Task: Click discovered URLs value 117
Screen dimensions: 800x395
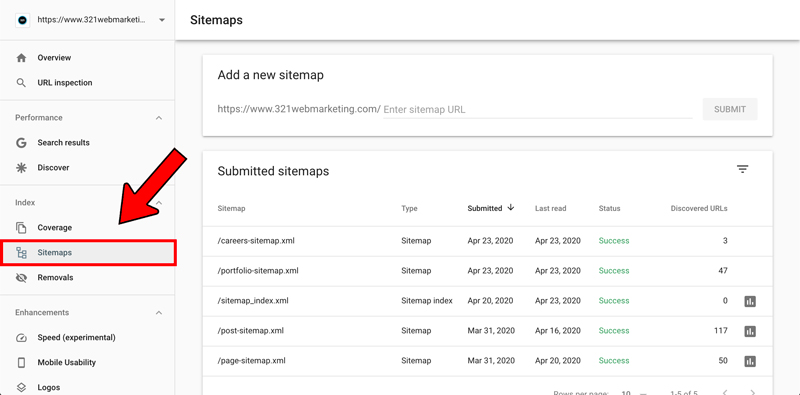Action: (x=720, y=331)
